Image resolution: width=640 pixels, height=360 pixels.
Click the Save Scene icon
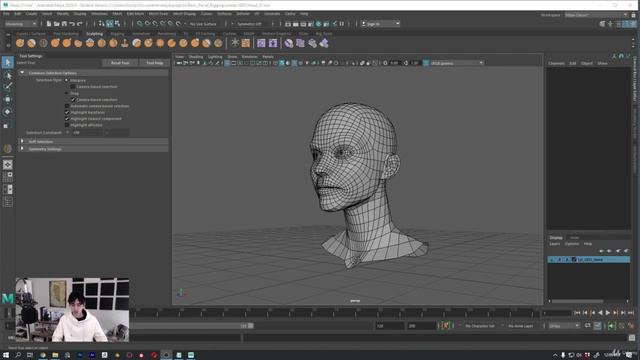pyautogui.click(x=64, y=24)
